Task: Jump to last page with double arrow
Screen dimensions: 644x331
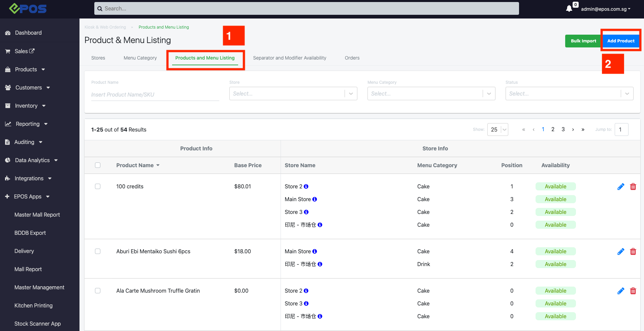Action: (583, 130)
